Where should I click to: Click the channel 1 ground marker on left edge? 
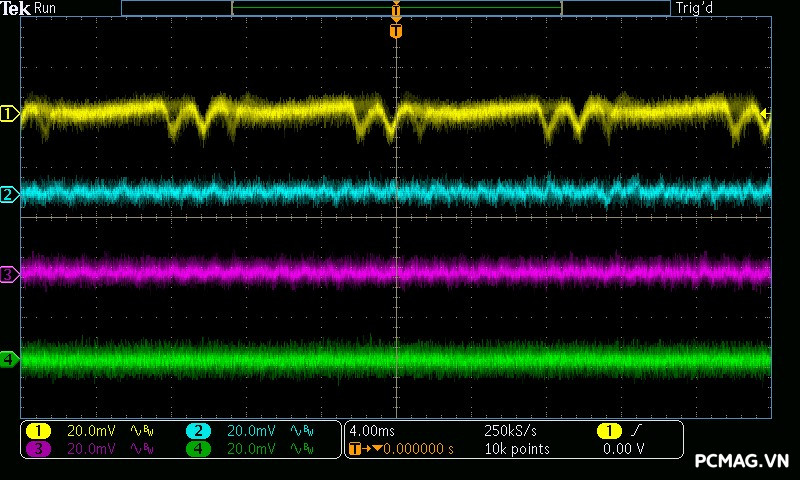(x=9, y=114)
